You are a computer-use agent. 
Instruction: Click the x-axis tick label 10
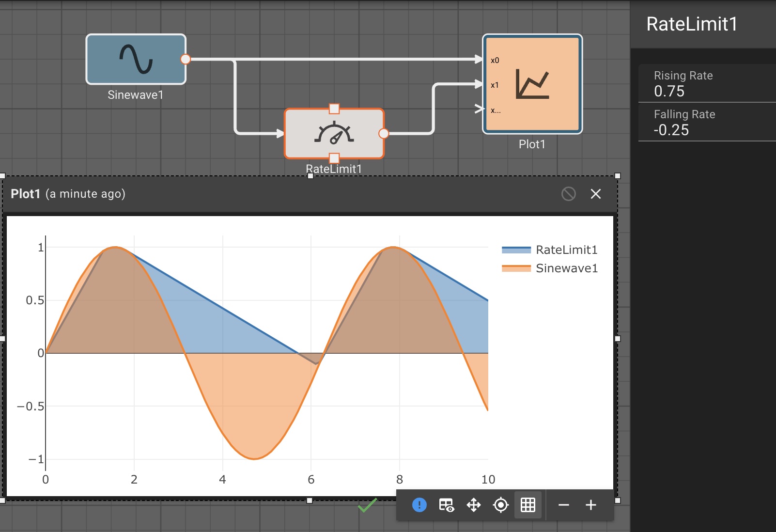coord(488,480)
